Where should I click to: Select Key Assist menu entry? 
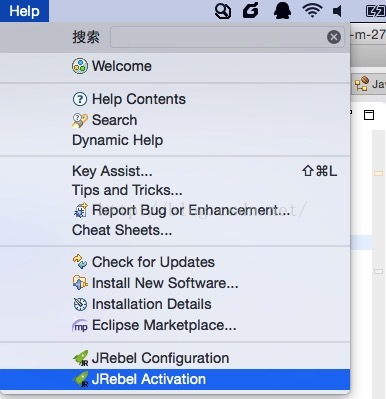(175, 171)
